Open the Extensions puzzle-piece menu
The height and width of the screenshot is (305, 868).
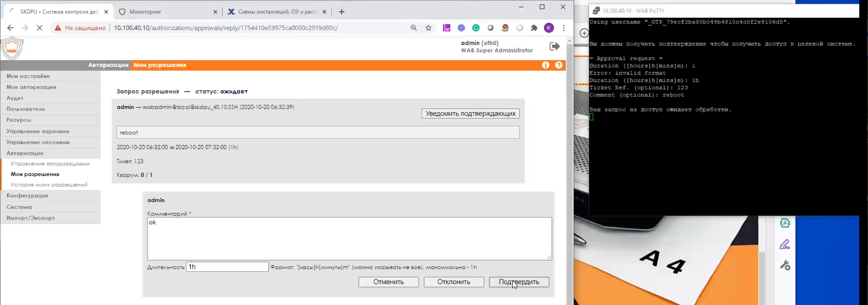click(x=534, y=28)
